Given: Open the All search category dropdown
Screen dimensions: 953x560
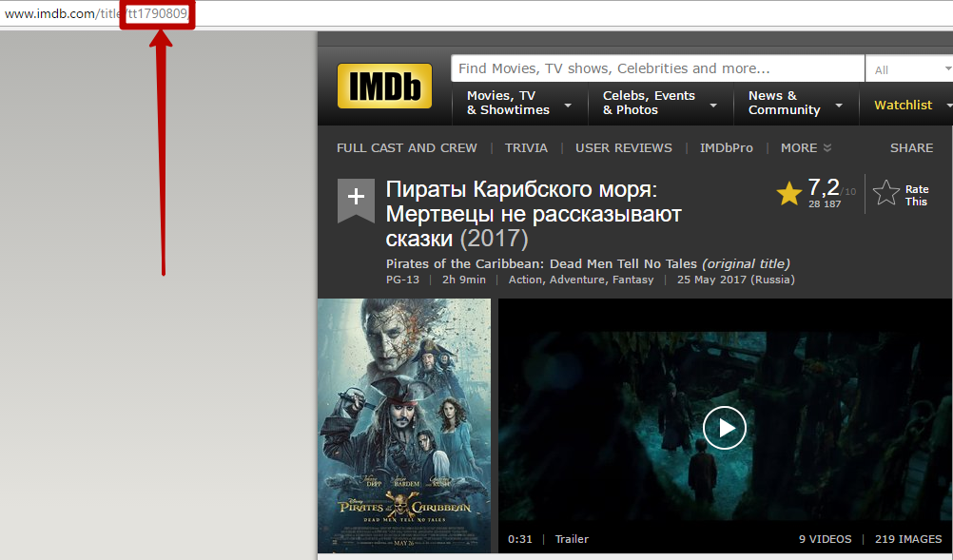Looking at the screenshot, I should [909, 69].
